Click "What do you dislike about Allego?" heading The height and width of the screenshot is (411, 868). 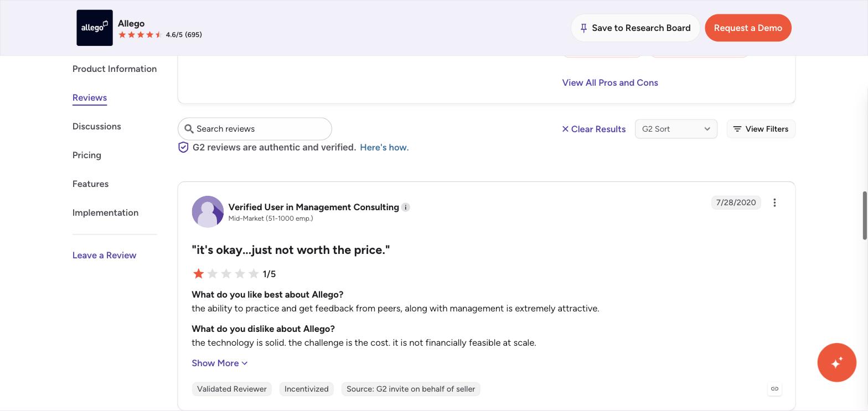point(263,329)
